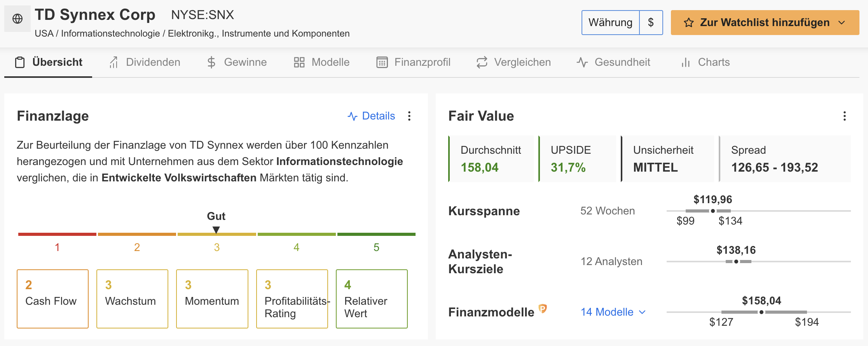Click the Pro badge icon beside Finanzmodelle
Viewport: 868px width, 346px height.
point(543,309)
